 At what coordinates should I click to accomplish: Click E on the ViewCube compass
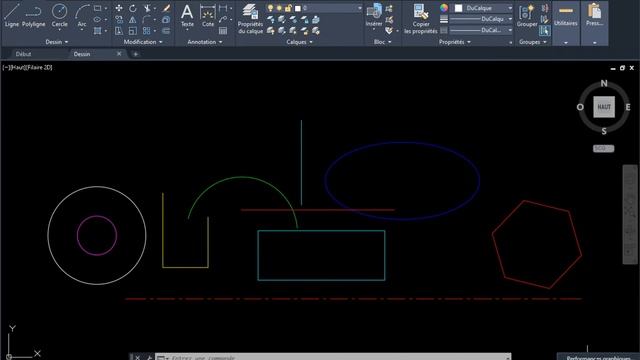click(627, 107)
